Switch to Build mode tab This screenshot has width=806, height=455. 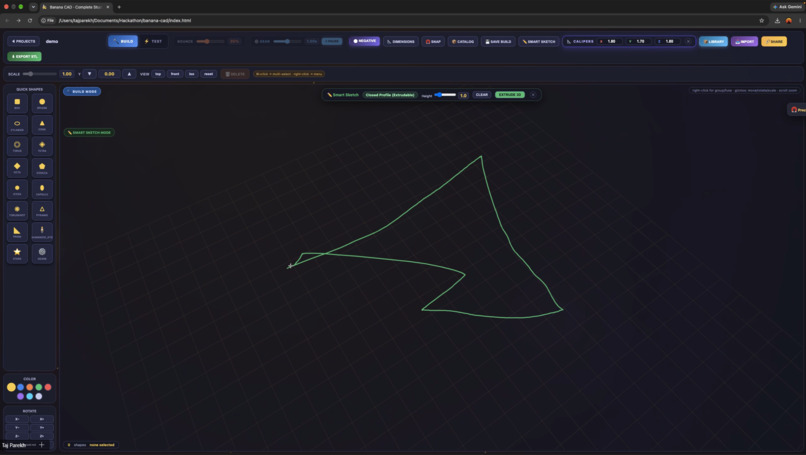(x=123, y=41)
